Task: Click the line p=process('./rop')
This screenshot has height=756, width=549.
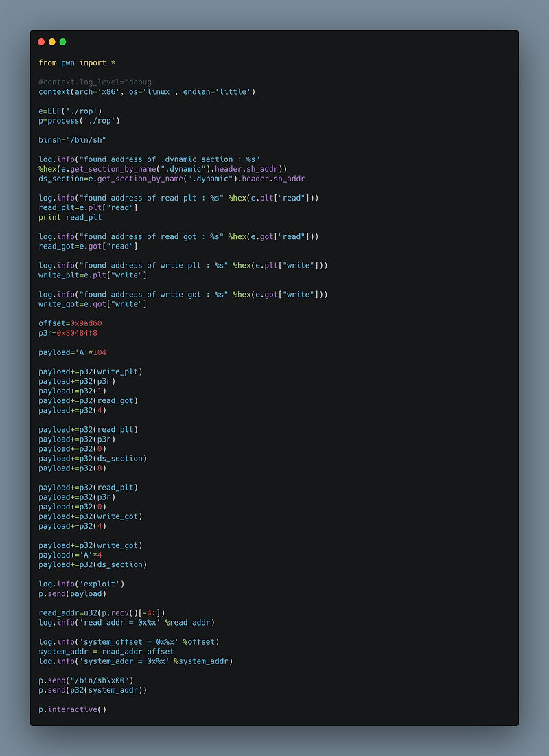Action: point(80,121)
